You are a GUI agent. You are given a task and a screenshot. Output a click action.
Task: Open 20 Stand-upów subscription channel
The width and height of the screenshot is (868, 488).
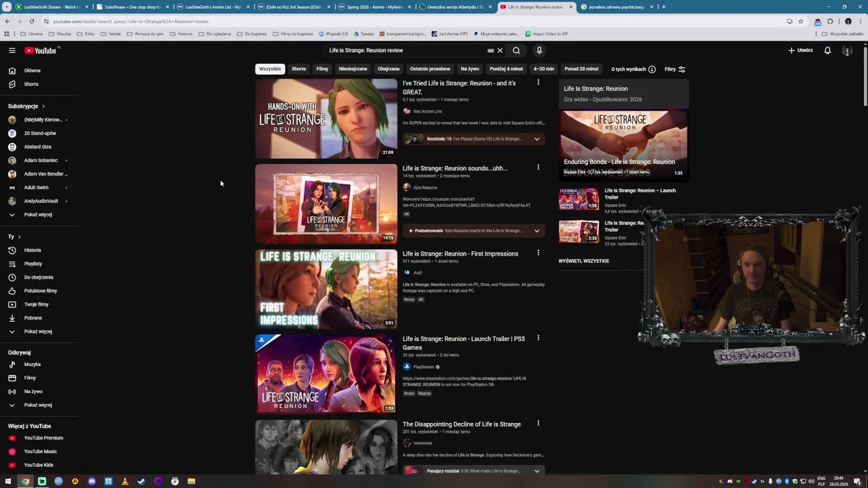pos(39,133)
